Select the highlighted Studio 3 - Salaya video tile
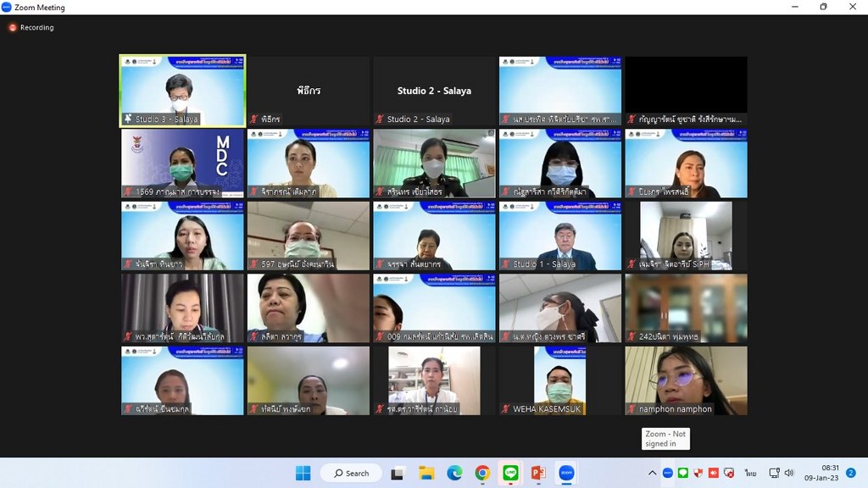This screenshot has height=488, width=868. tap(182, 90)
